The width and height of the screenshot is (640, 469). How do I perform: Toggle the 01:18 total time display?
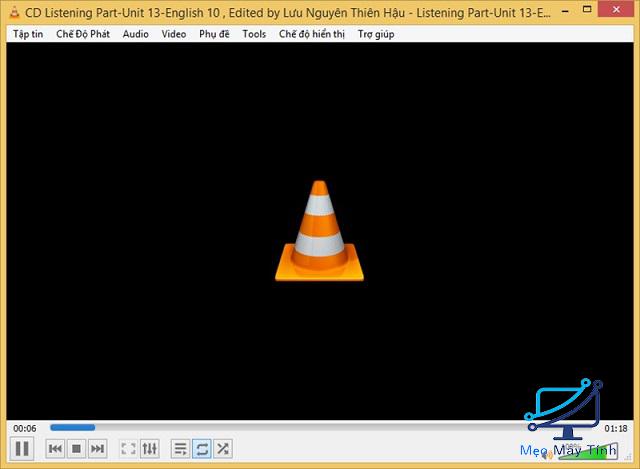coord(615,428)
